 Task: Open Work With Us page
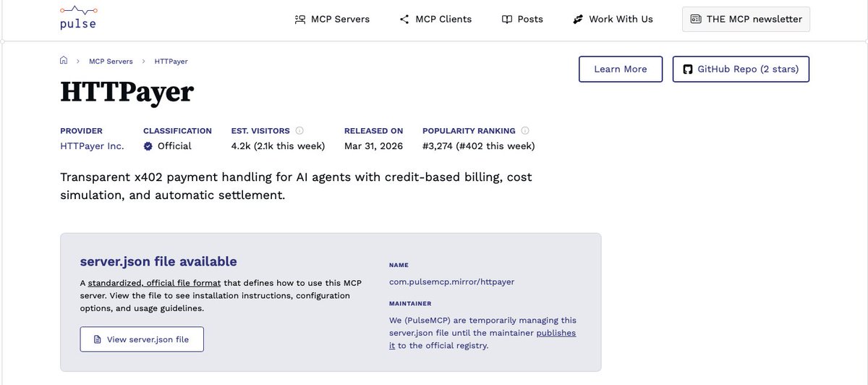pyautogui.click(x=613, y=19)
